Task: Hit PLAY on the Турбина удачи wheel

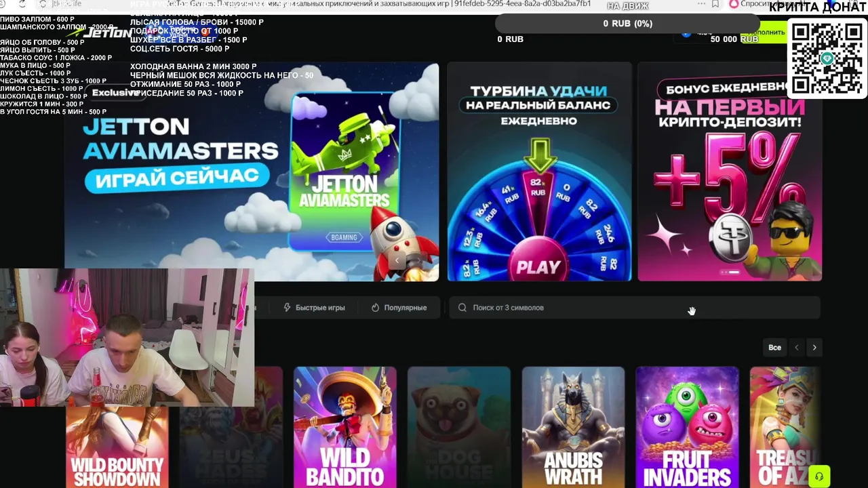Action: pos(538,266)
